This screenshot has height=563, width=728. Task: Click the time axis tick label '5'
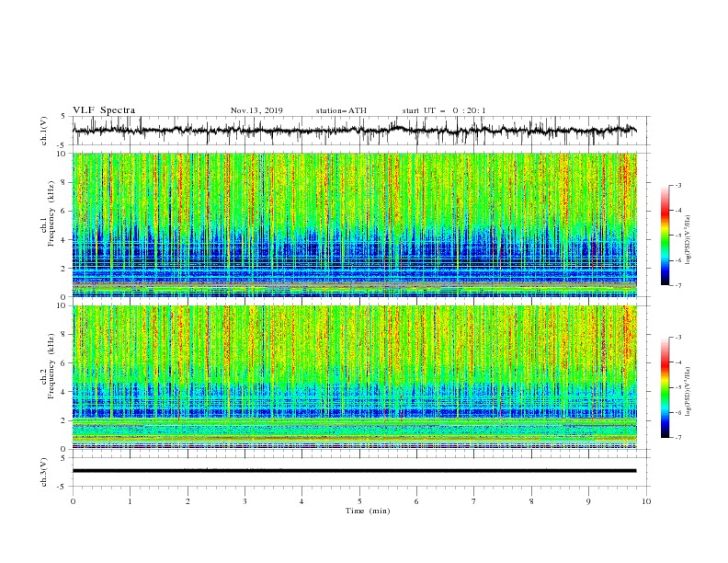click(359, 501)
